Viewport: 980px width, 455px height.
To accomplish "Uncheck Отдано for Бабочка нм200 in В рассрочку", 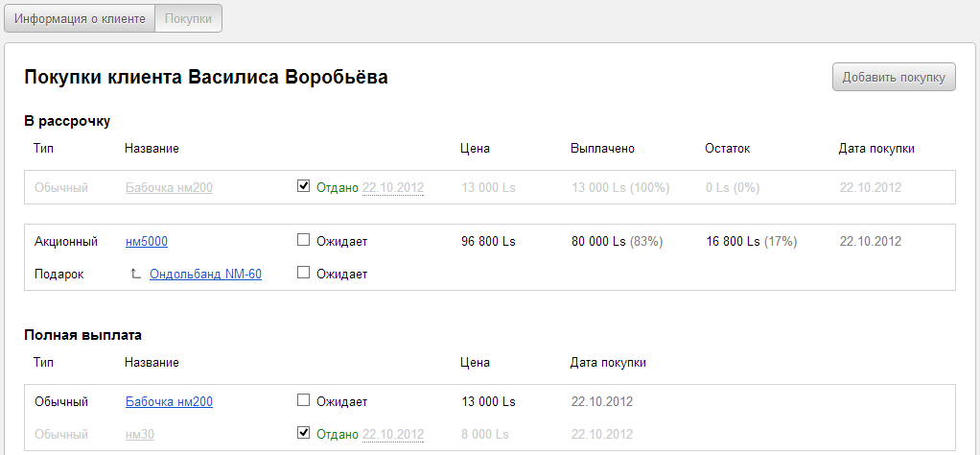I will pyautogui.click(x=304, y=187).
